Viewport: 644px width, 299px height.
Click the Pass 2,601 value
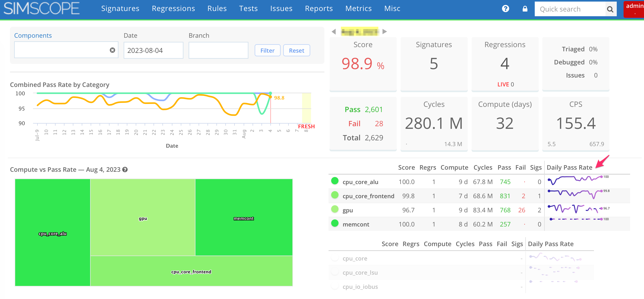(x=374, y=109)
